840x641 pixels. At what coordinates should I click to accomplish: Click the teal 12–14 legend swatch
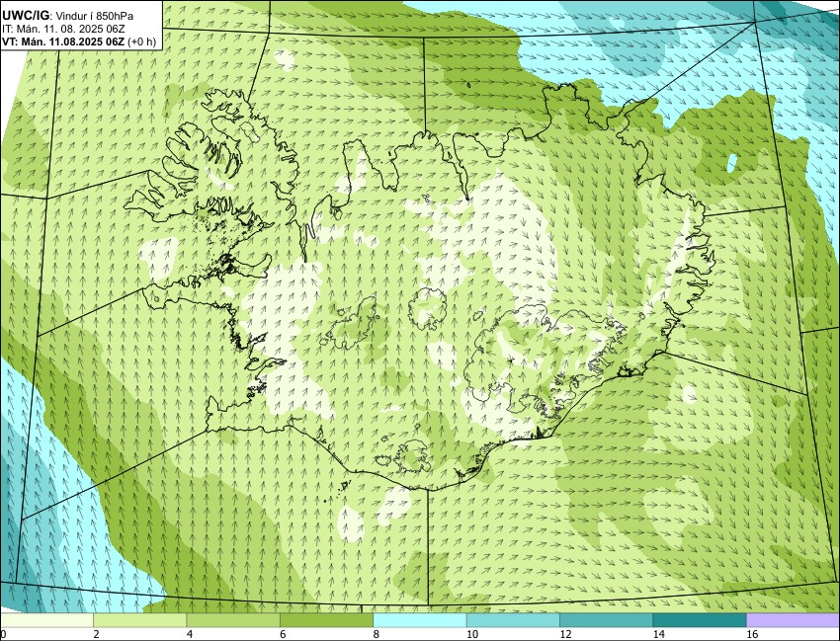[606, 620]
